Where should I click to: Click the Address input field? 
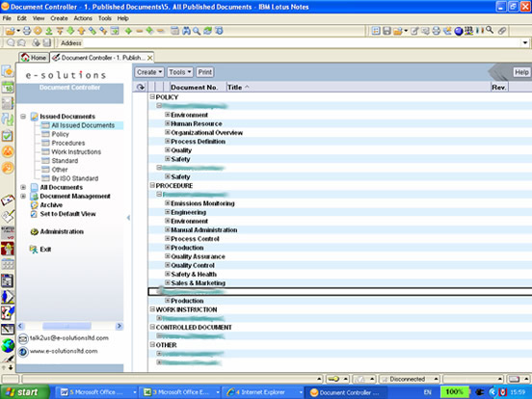302,43
